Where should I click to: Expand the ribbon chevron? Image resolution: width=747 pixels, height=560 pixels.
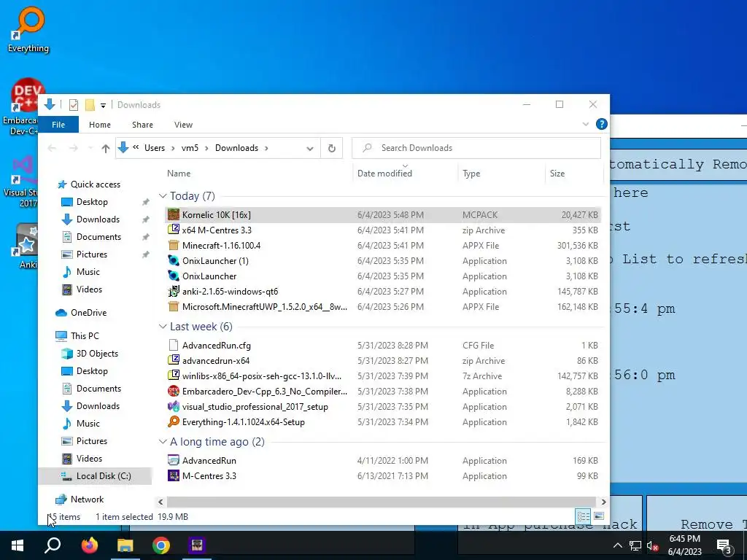[x=586, y=124]
